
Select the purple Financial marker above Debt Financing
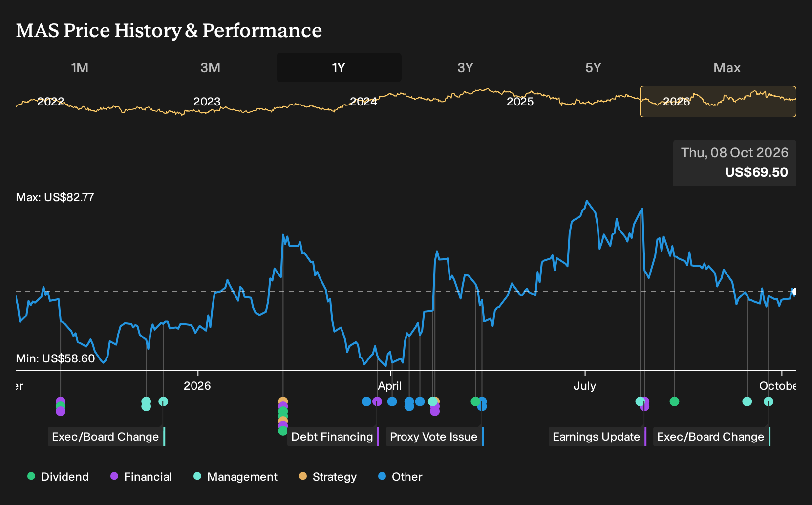(x=377, y=401)
